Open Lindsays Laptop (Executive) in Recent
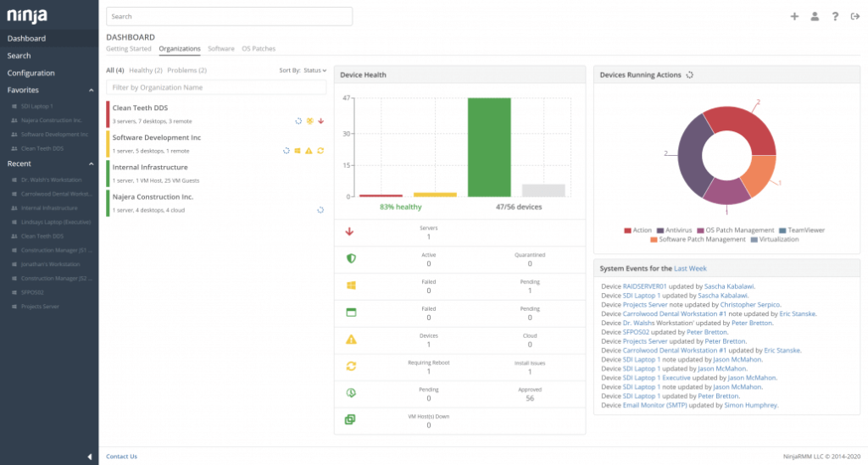 [x=55, y=222]
